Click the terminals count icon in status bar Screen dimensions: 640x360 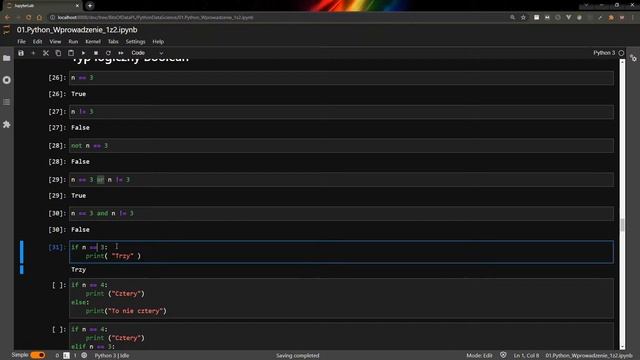click(66, 356)
